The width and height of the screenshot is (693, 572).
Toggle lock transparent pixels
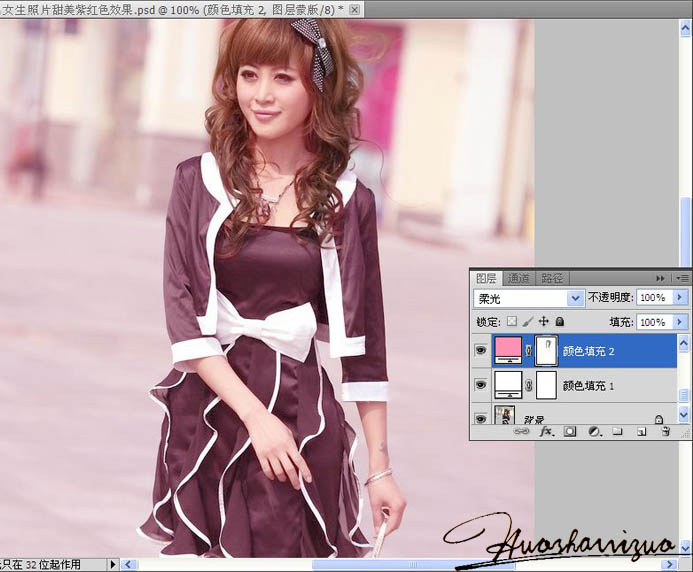512,322
